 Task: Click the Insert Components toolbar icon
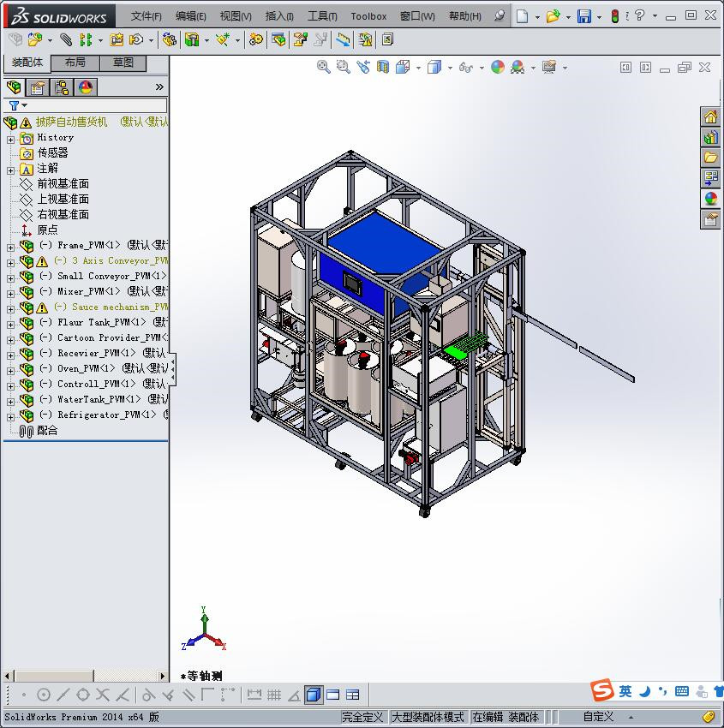coord(34,40)
